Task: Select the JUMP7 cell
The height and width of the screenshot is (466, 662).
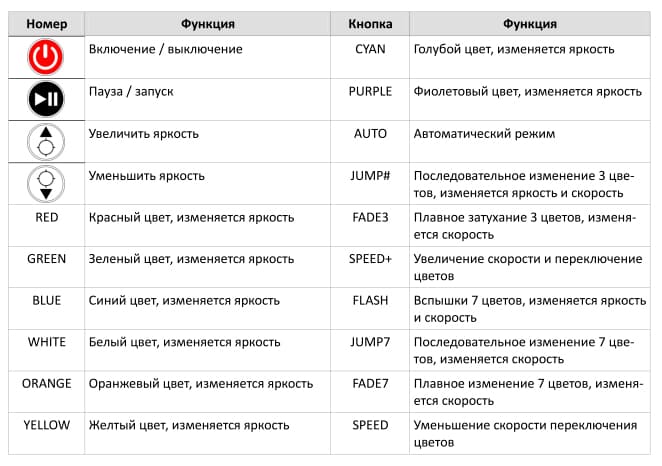Action: [x=370, y=342]
